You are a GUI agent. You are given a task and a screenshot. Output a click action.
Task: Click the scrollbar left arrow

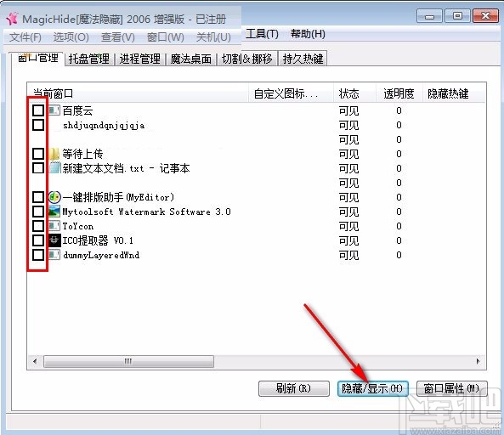point(35,361)
